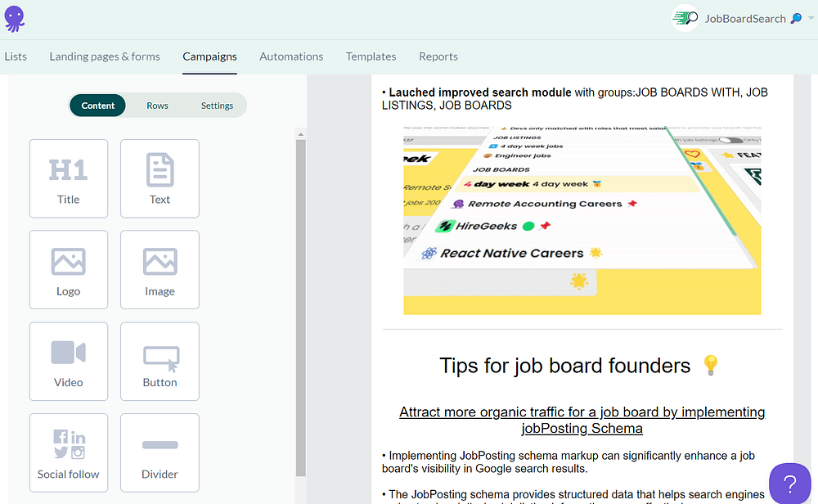Click the content panel scrollbar thumb
818x504 pixels.
point(301,308)
